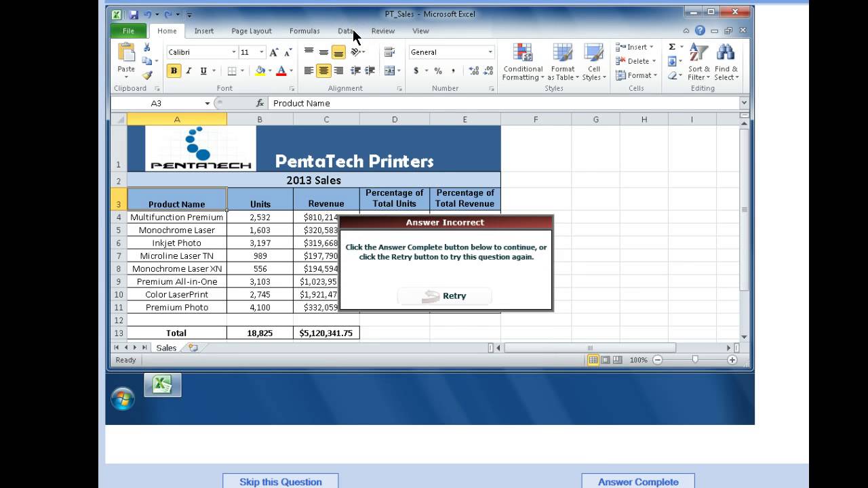Click the Increase Decimal icon
Image resolution: width=868 pixels, height=488 pixels.
pos(473,70)
